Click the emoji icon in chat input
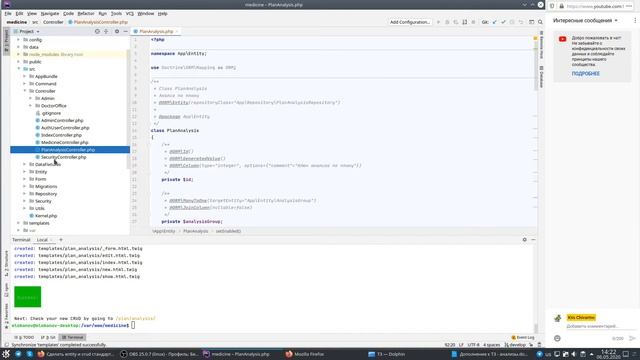This screenshot has height=360, width=640. (x=557, y=338)
